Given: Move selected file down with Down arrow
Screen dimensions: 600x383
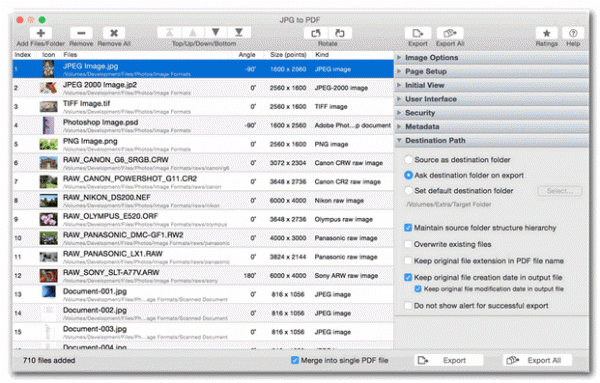Looking at the screenshot, I should [216, 33].
